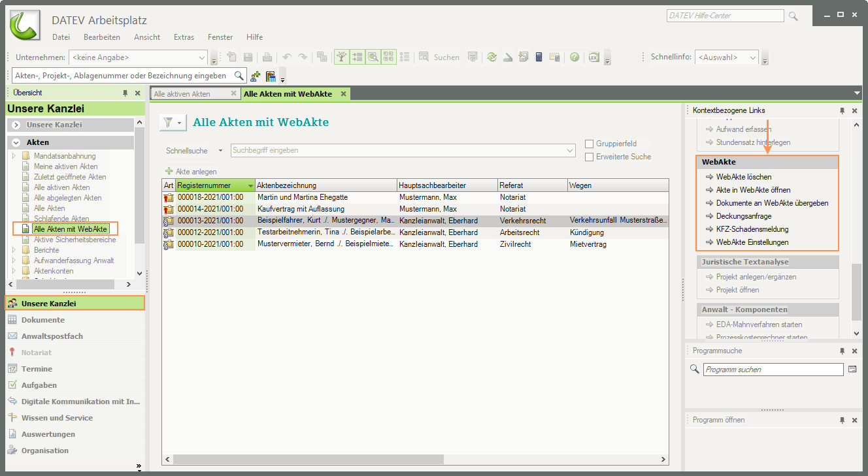The width and height of the screenshot is (868, 476).
Task: Toggle the indented list view icon
Action: pyautogui.click(x=357, y=57)
